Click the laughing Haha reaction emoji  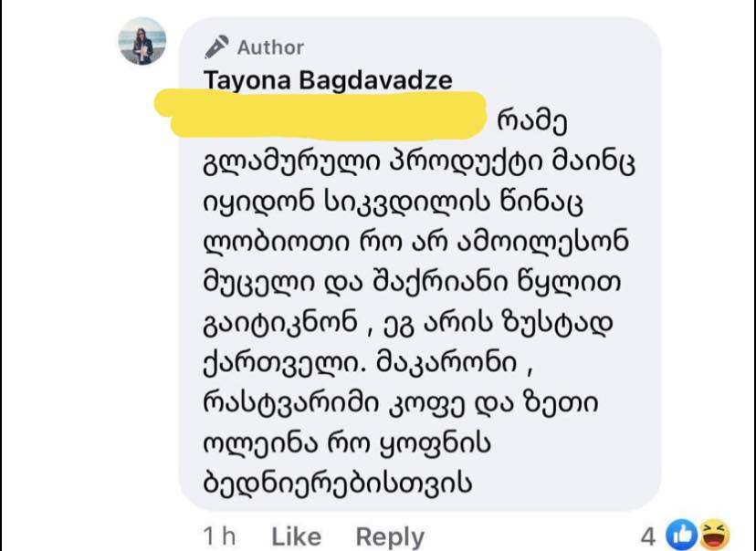pyautogui.click(x=714, y=535)
